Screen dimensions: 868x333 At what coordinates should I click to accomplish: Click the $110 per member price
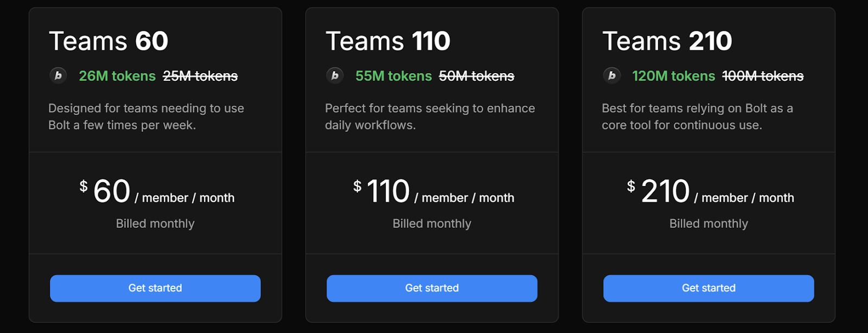pos(433,191)
